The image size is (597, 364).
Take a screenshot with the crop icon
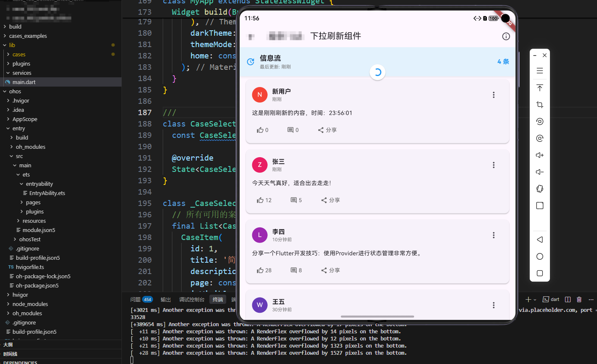(x=540, y=105)
